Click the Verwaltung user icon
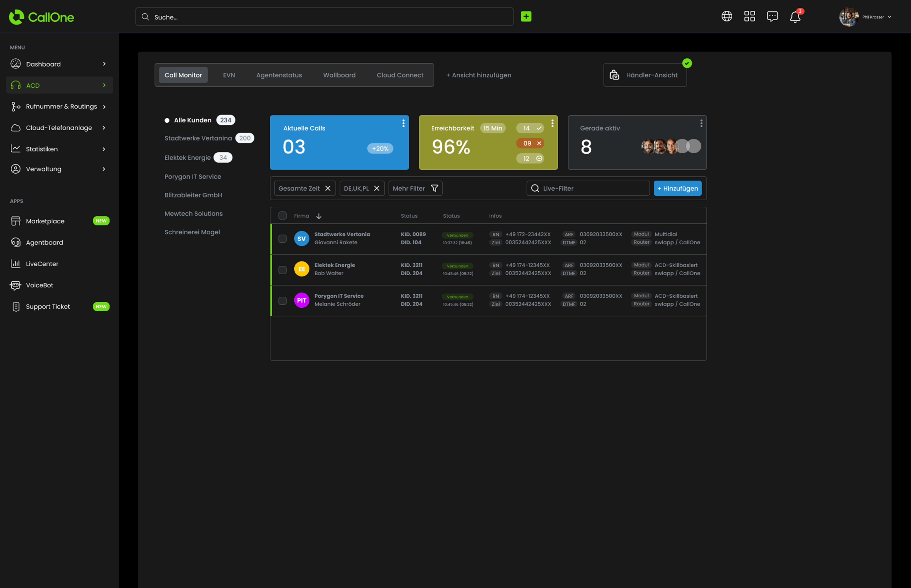The width and height of the screenshot is (911, 588). coord(16,169)
